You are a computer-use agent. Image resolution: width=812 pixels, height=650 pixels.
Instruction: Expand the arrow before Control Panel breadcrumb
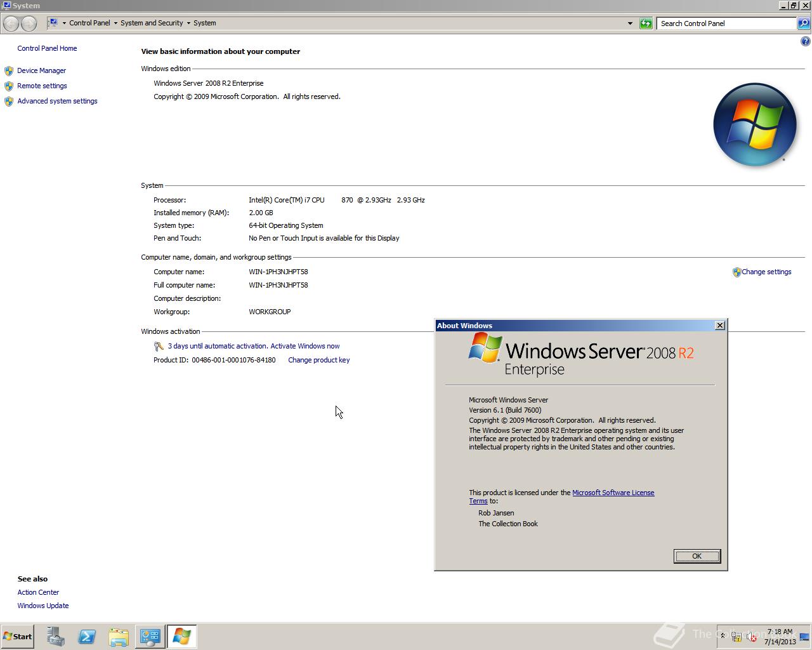(x=64, y=23)
